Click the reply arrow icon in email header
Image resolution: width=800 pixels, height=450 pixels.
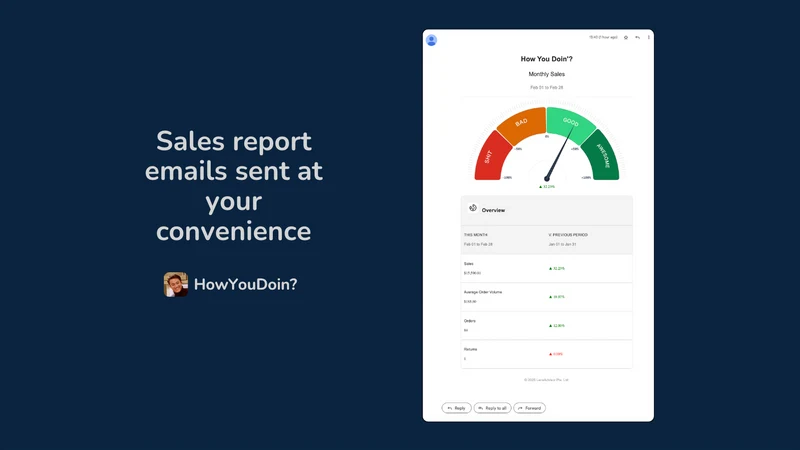(x=637, y=37)
